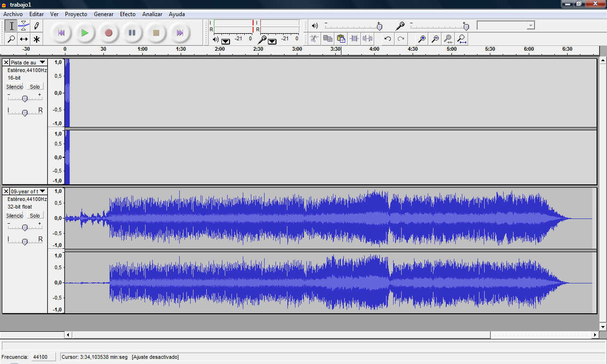Click the Trim outside selection icon
This screenshot has height=364, width=607.
click(x=354, y=39)
